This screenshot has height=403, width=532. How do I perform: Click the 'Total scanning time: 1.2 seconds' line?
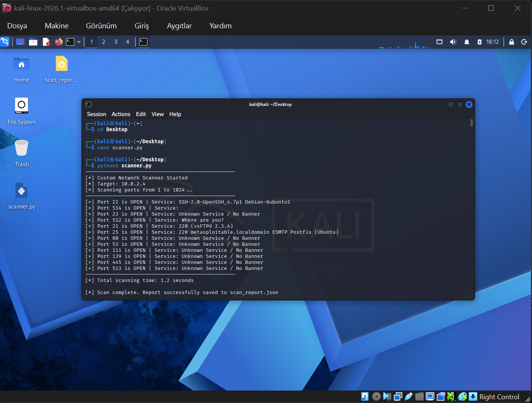pos(140,280)
